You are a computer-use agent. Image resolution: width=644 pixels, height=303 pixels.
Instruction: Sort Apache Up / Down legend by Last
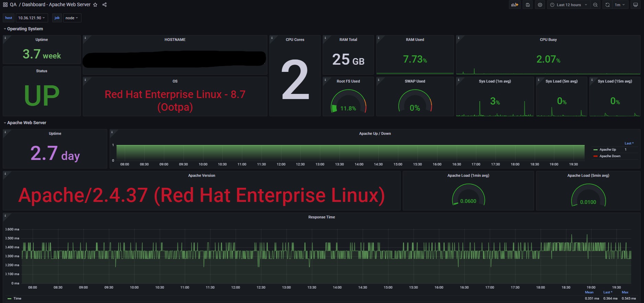[629, 143]
